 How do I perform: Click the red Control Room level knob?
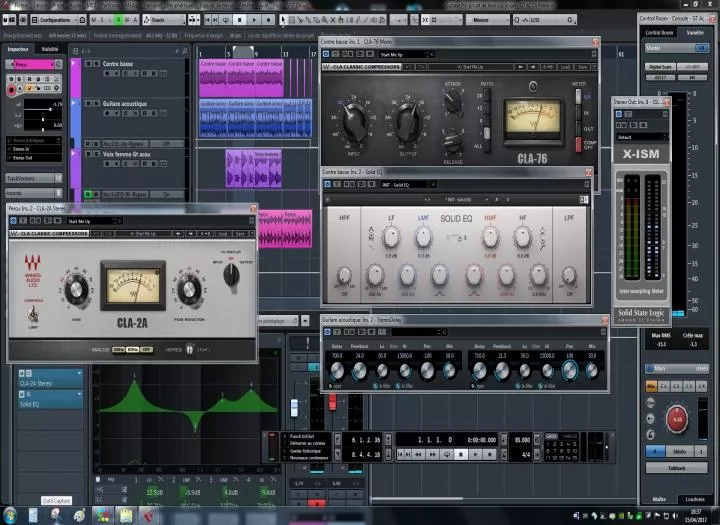click(x=677, y=419)
